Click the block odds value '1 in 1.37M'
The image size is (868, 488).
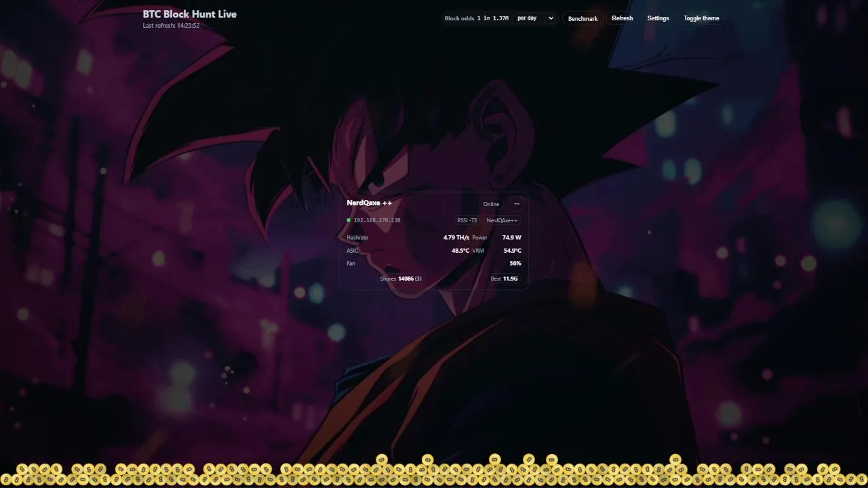click(x=493, y=18)
